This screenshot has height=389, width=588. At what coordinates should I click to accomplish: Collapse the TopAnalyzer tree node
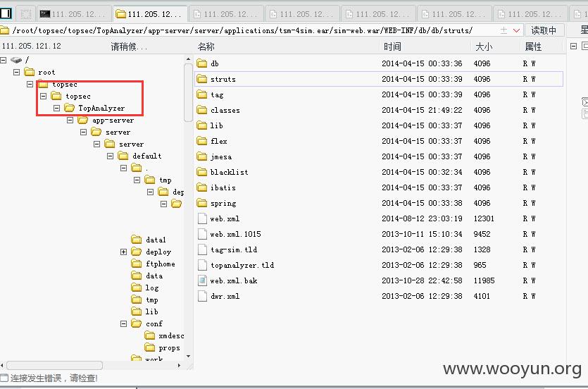pyautogui.click(x=56, y=108)
